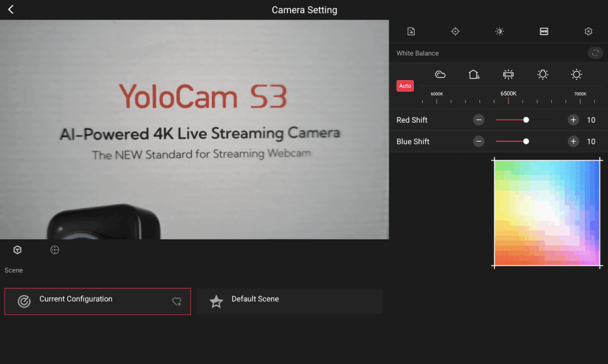Save Current Configuration as favorite with heart
Screen dimensions: 608x364
(177, 302)
